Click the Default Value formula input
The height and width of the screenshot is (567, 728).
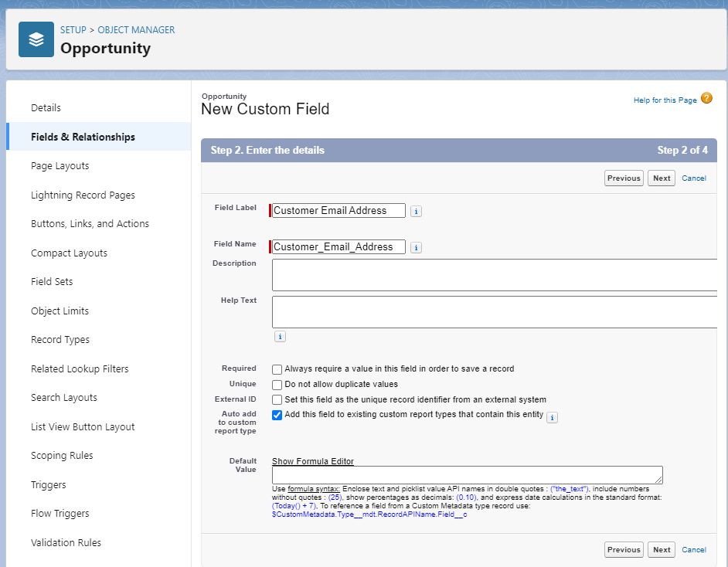467,475
